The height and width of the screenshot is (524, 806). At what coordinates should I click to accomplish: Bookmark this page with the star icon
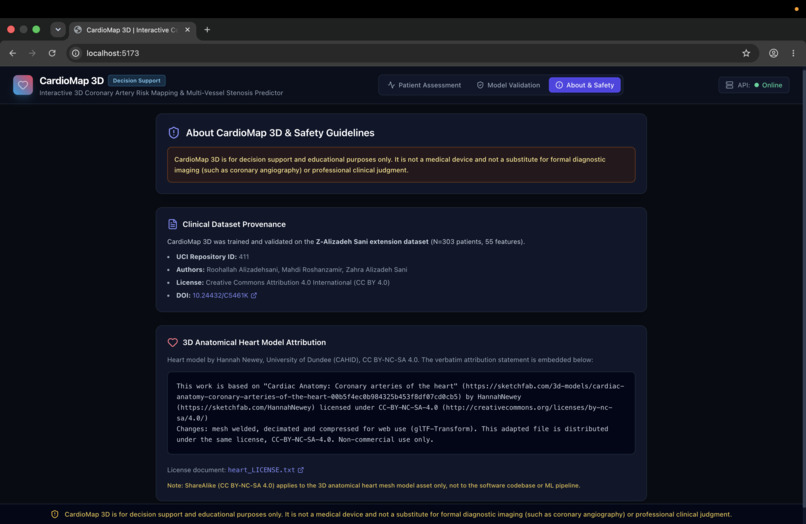746,53
